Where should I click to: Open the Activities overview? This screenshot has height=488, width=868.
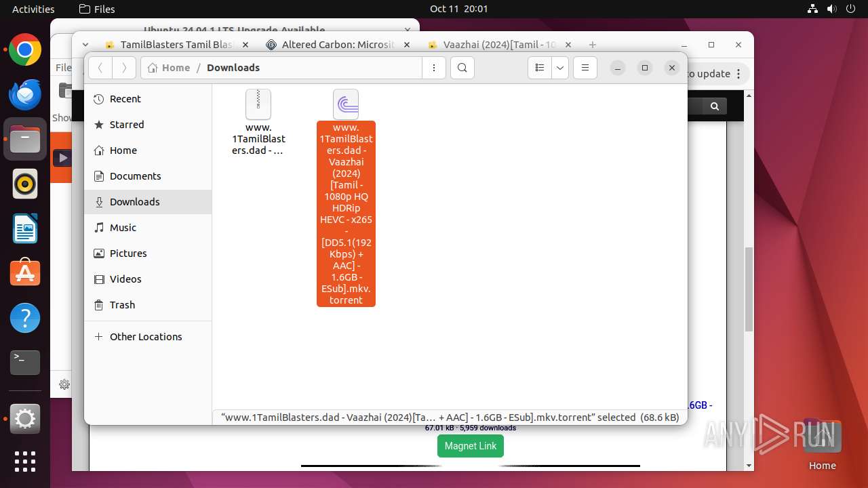pyautogui.click(x=33, y=9)
